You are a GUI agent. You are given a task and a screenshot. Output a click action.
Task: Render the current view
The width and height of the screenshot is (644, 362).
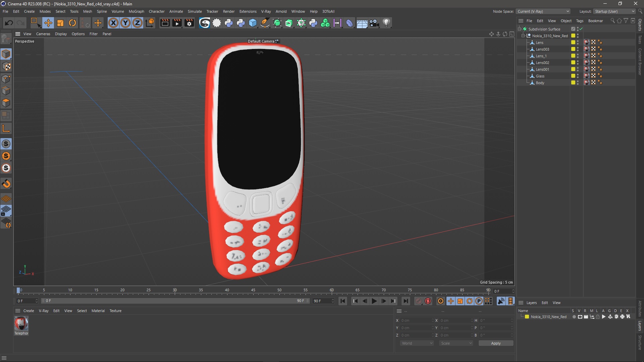(x=165, y=23)
